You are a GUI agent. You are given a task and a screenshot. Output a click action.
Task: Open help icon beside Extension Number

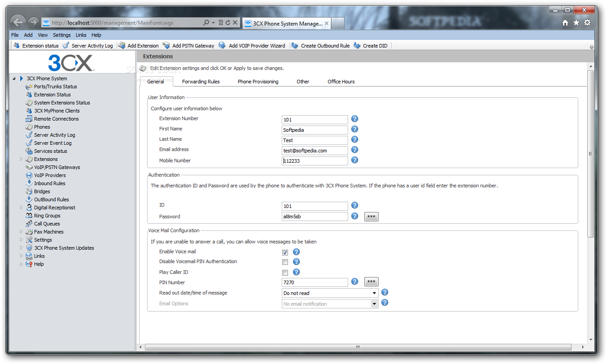coord(354,119)
